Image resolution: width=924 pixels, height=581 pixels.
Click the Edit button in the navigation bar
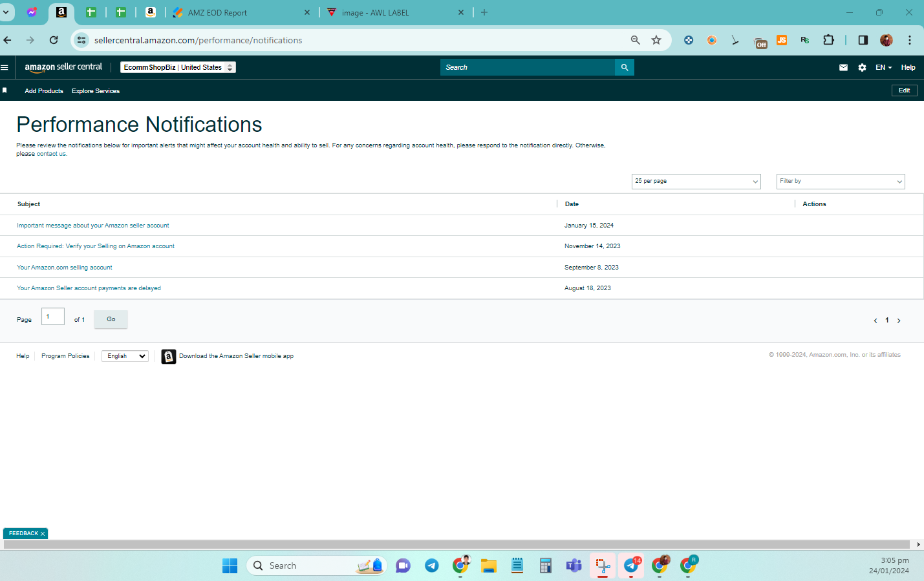(904, 90)
